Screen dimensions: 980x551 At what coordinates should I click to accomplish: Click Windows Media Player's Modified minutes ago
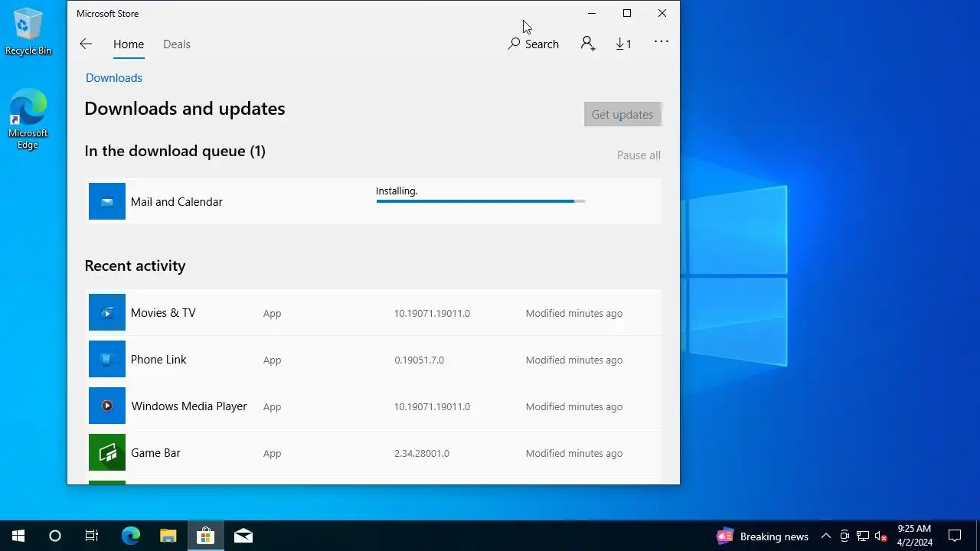(574, 407)
